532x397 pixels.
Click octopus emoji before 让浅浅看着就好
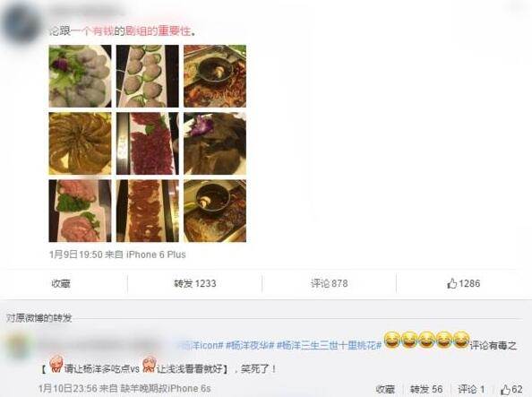click(149, 365)
